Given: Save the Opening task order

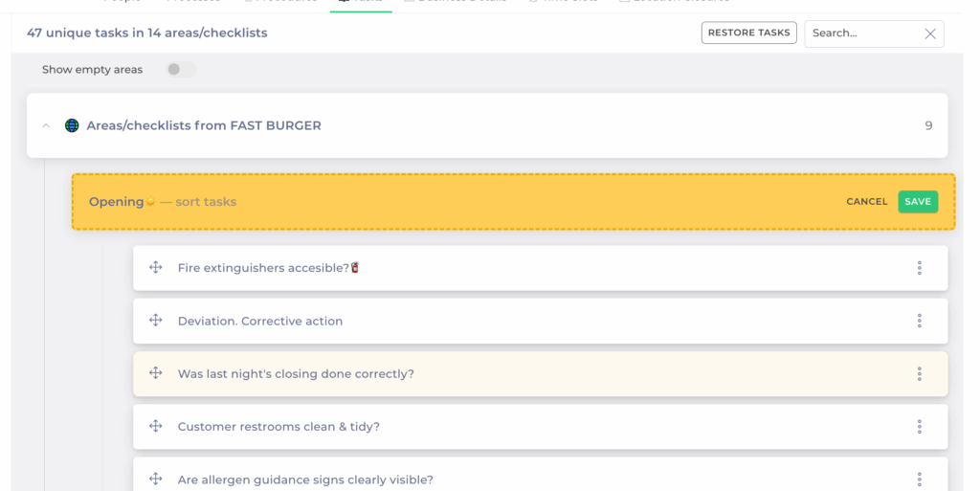Looking at the screenshot, I should pyautogui.click(x=918, y=202).
